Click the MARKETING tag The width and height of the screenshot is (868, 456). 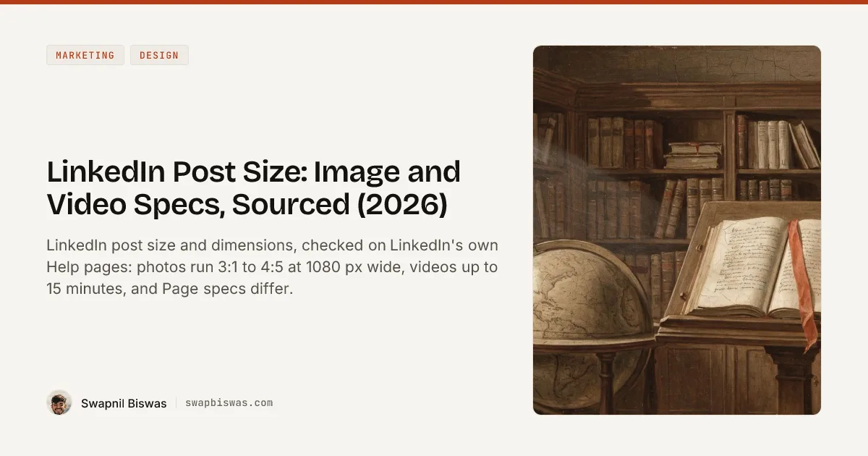pos(85,55)
